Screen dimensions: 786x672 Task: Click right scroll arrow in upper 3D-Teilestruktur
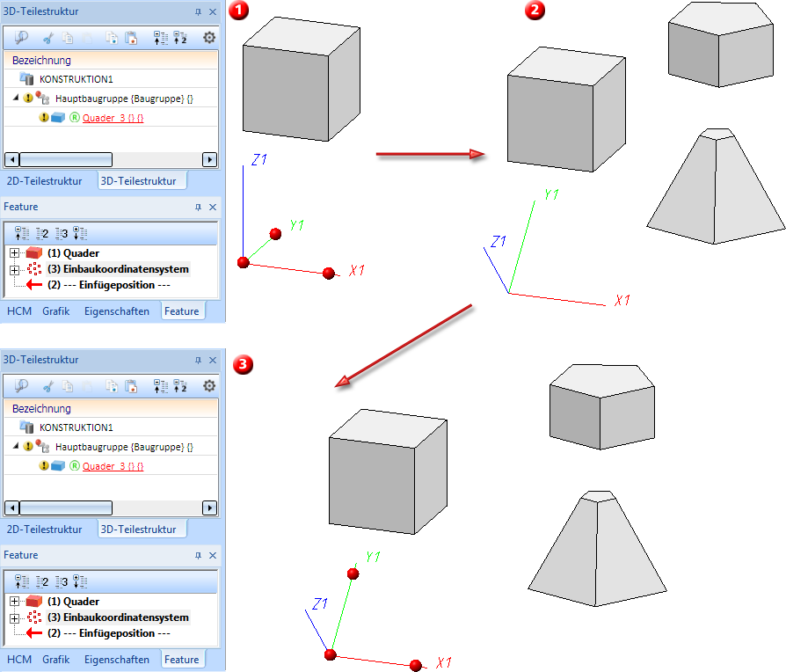tap(209, 160)
